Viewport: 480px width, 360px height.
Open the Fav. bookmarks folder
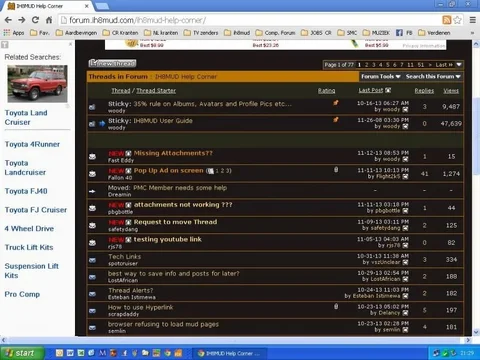tap(40, 33)
